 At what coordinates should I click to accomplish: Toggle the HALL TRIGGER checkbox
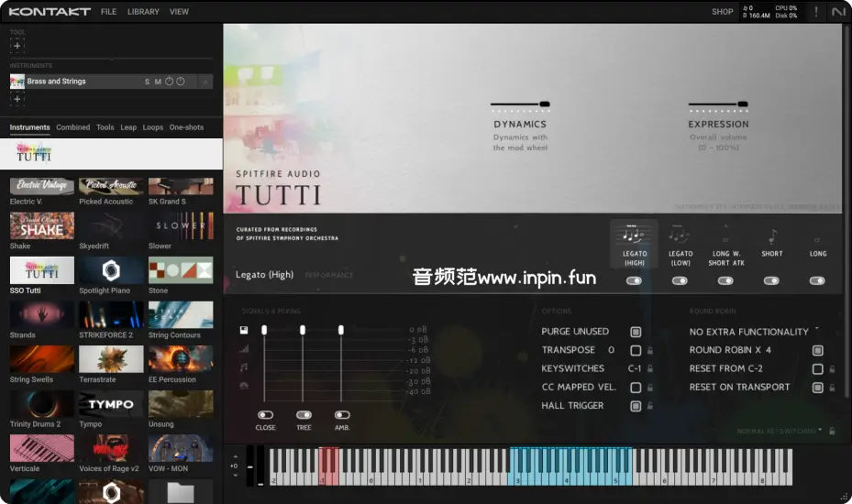(636, 406)
